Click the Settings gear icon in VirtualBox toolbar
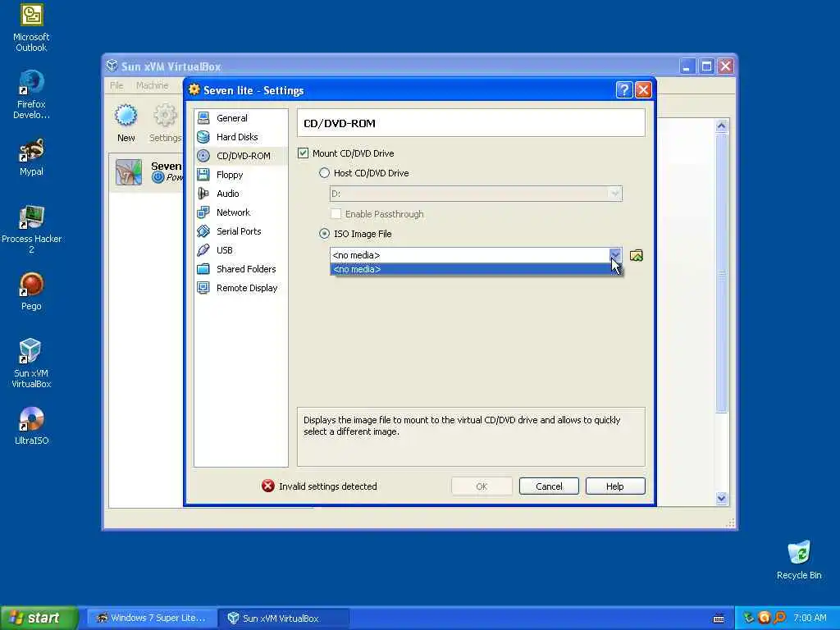This screenshot has height=630, width=840. click(x=165, y=115)
